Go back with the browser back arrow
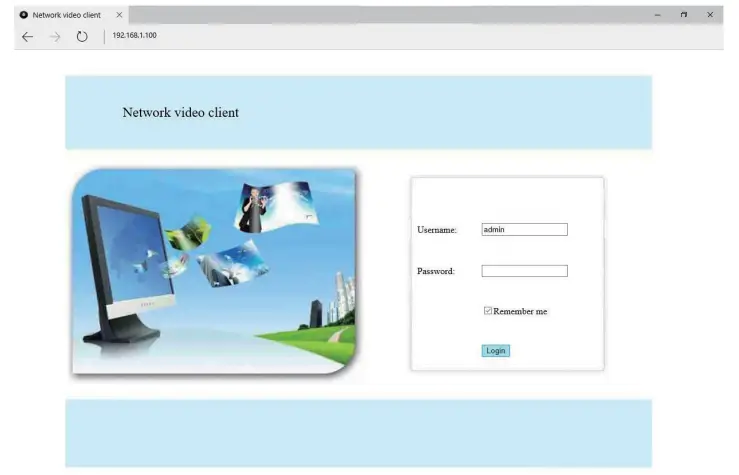Image resolution: width=739 pixels, height=475 pixels. (27, 36)
